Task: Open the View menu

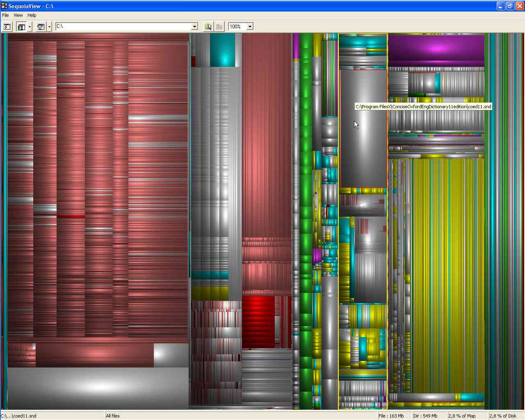Action: click(x=18, y=15)
